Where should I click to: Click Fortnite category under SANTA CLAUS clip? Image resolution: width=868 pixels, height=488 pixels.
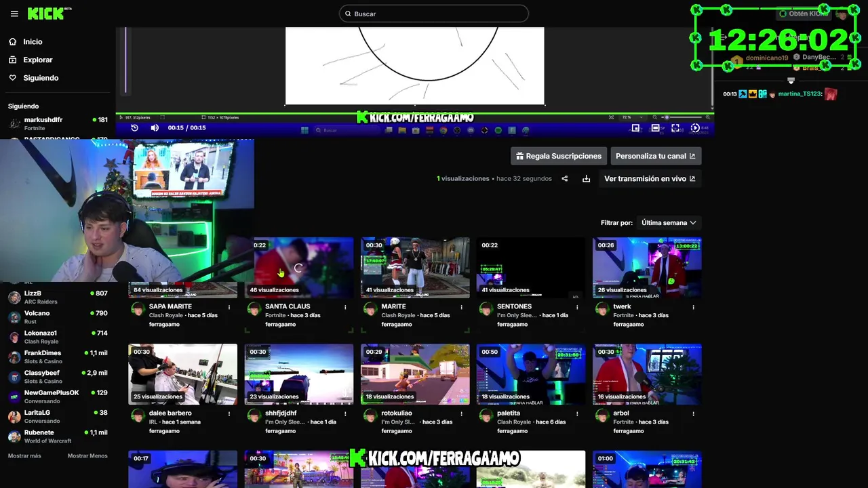(275, 315)
